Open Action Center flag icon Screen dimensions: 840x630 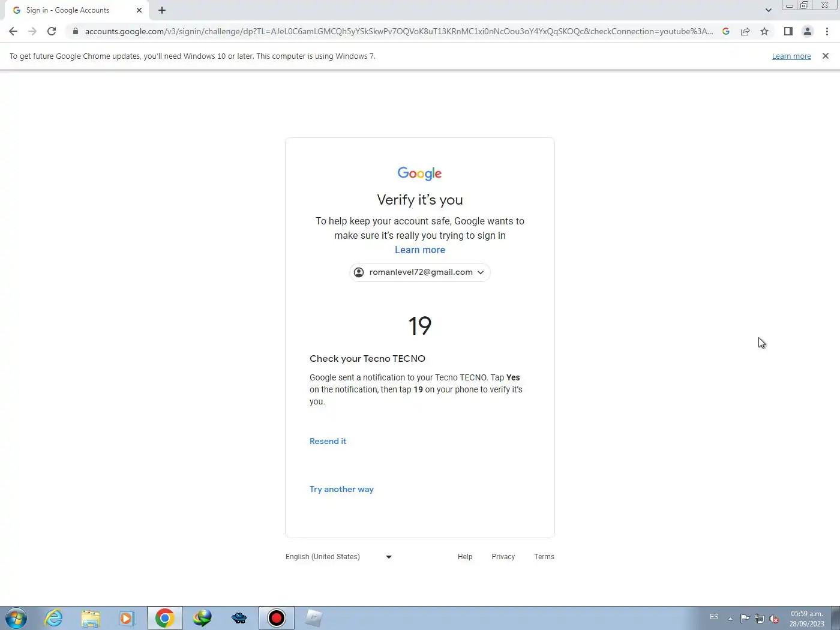(745, 619)
